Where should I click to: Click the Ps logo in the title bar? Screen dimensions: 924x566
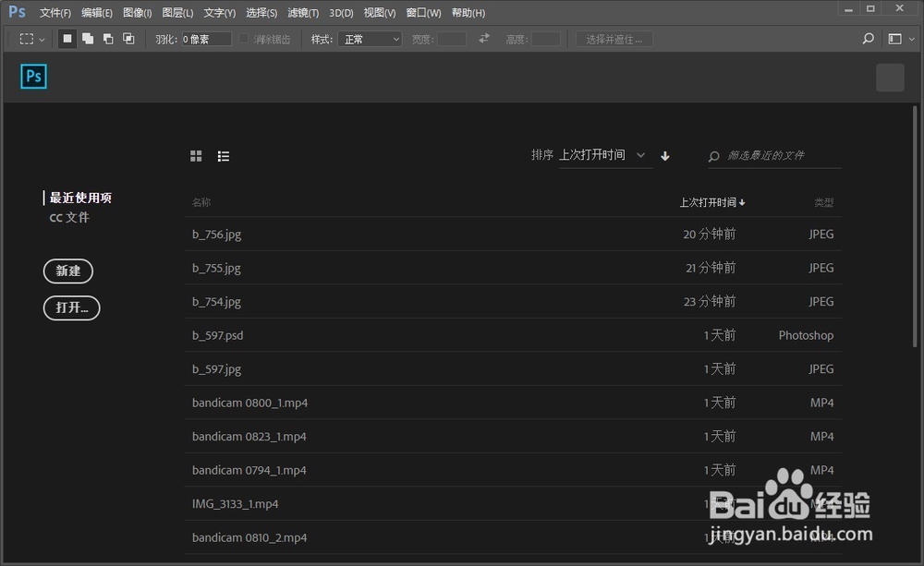[x=17, y=12]
